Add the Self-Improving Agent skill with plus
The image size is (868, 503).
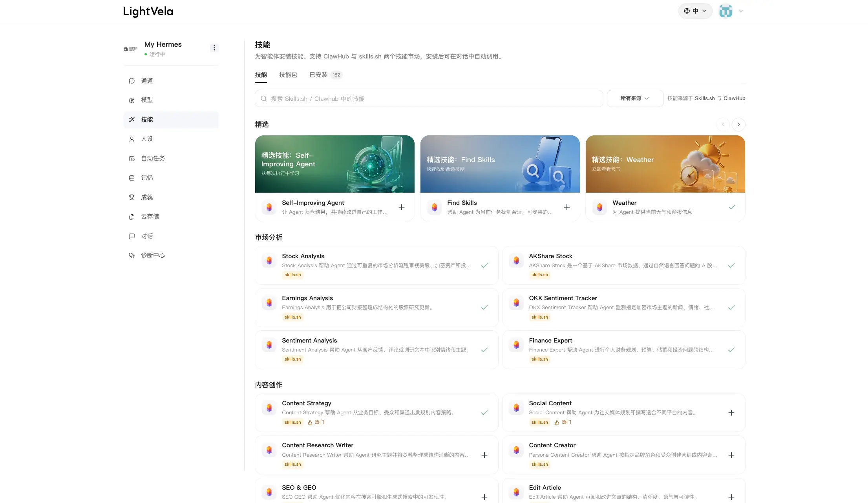coord(402,207)
